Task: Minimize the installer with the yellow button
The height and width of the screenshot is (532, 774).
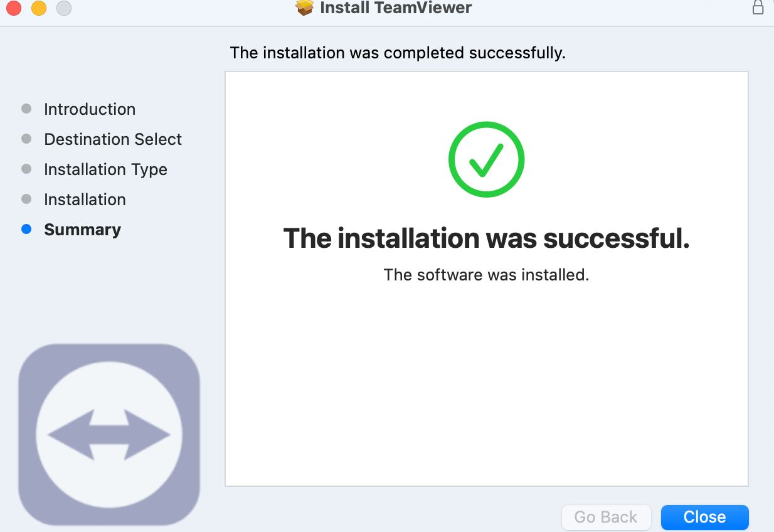Action: (x=39, y=8)
